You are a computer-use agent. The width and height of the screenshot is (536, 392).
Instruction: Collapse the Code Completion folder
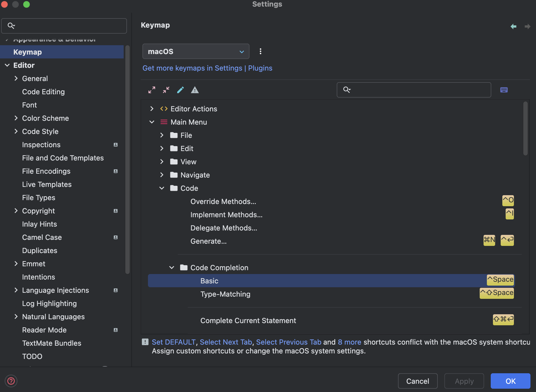click(172, 268)
